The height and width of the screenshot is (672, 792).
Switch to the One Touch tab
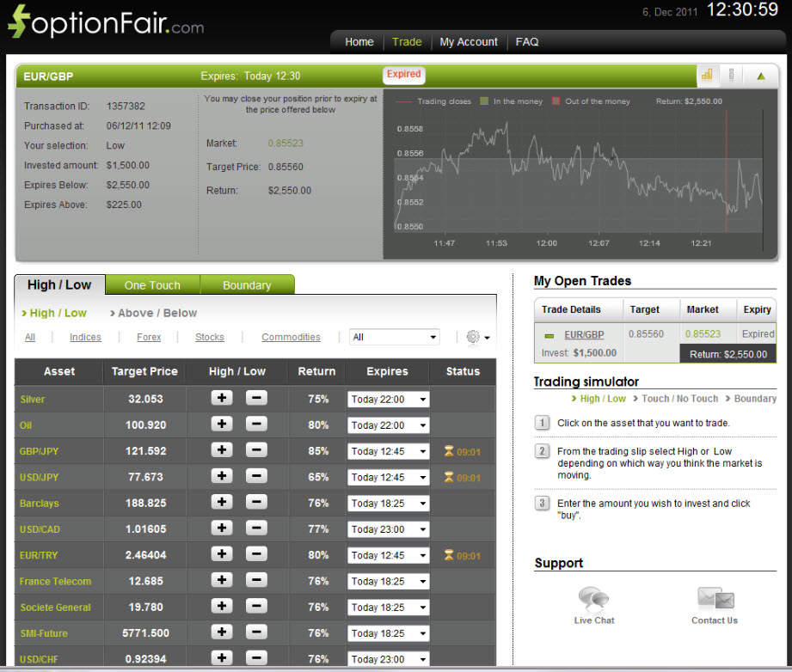pyautogui.click(x=152, y=285)
